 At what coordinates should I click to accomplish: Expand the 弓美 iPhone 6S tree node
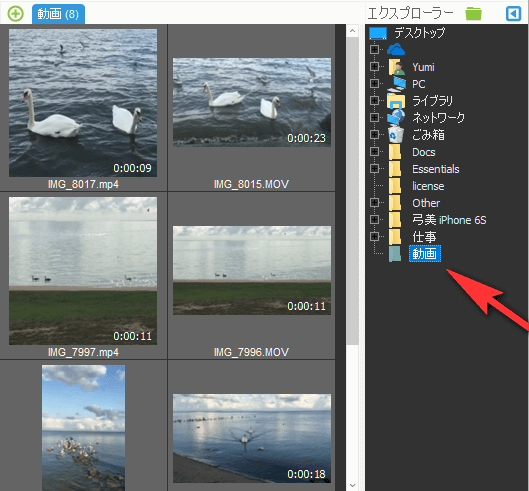coord(374,219)
